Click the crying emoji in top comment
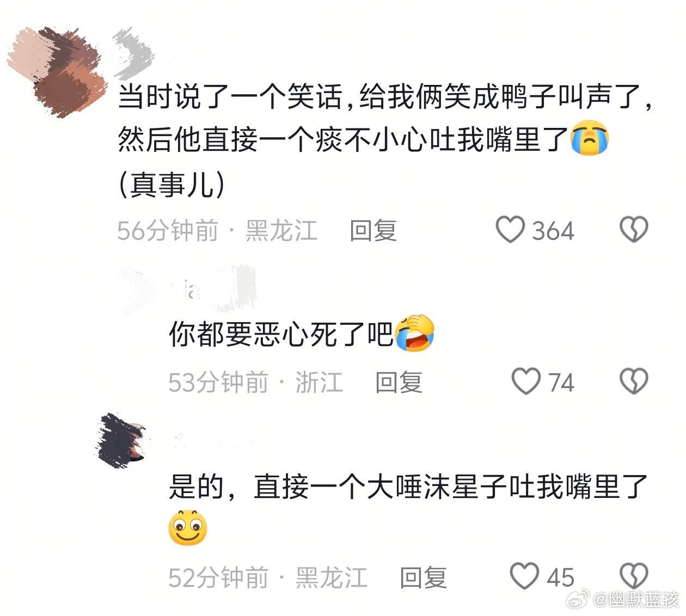The width and height of the screenshot is (686, 616). (x=589, y=138)
